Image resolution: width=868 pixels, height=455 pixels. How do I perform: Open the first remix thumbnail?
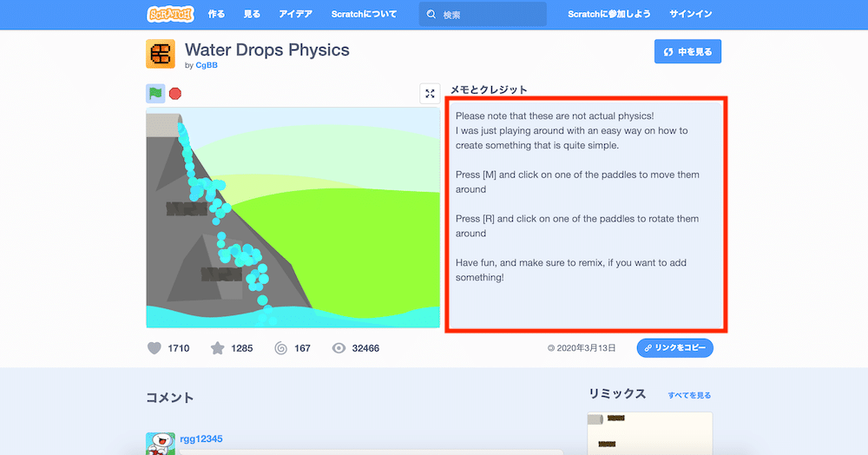(x=650, y=433)
